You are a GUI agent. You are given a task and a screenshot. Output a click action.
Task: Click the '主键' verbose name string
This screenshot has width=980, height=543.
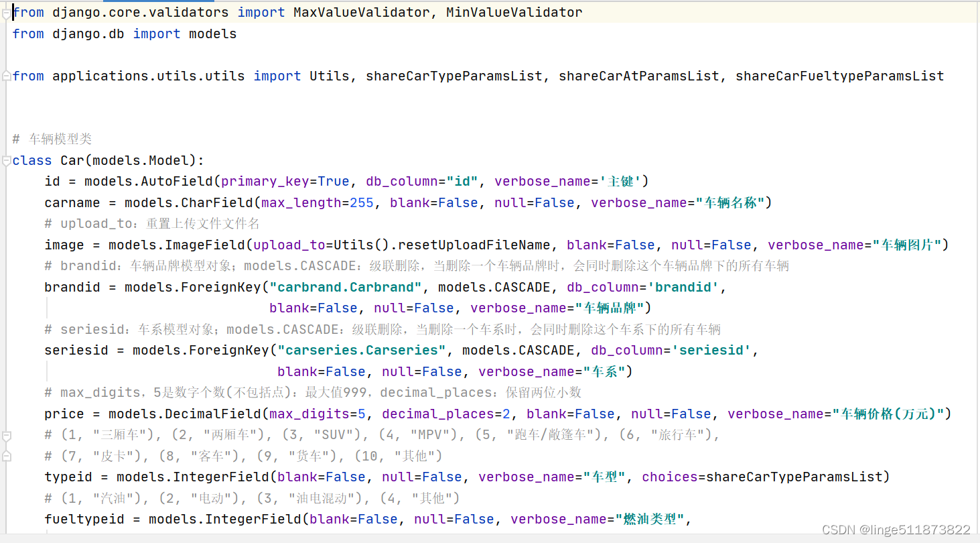pyautogui.click(x=620, y=182)
